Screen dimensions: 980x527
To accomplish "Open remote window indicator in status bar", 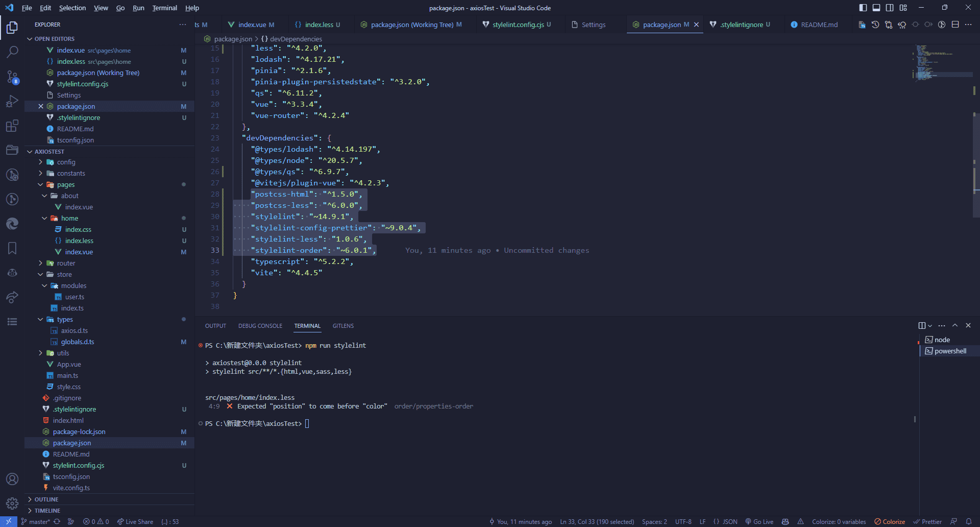I will click(9, 521).
